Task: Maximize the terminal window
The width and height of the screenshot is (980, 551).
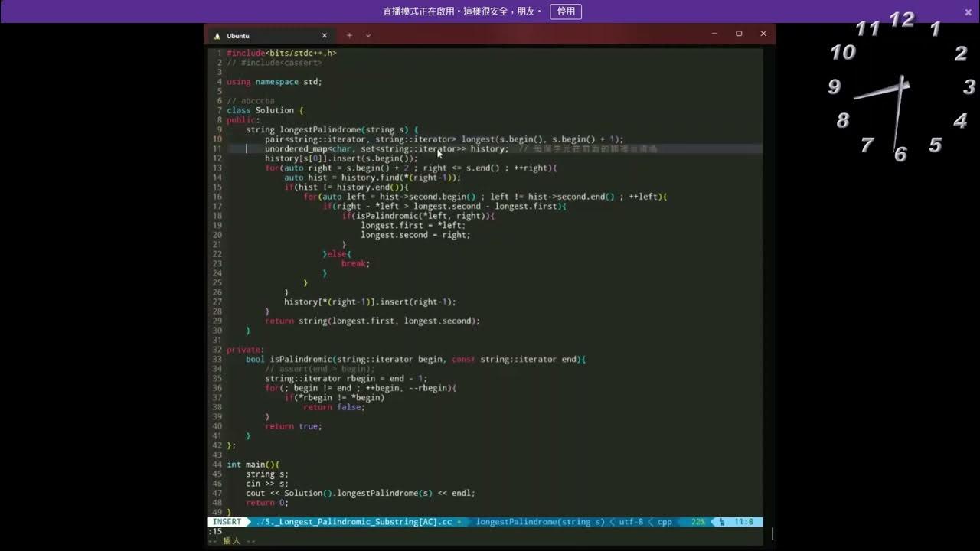Action: pos(739,34)
